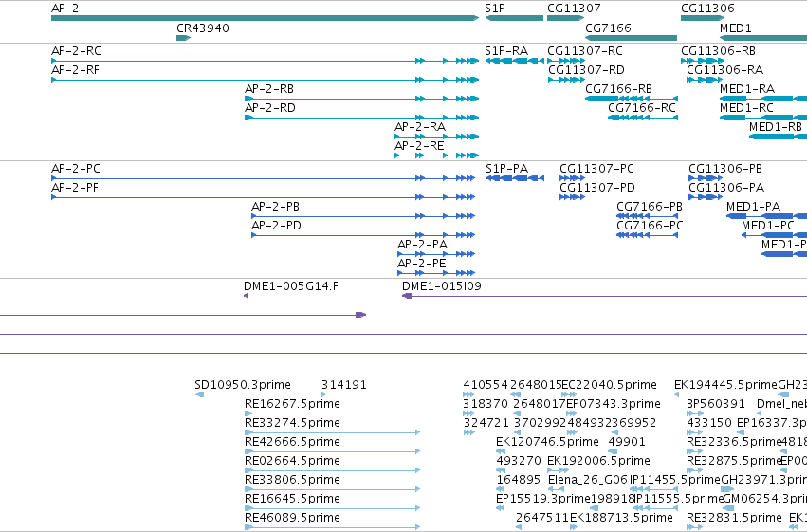Select the RE32336.5prime EST label

click(x=734, y=442)
